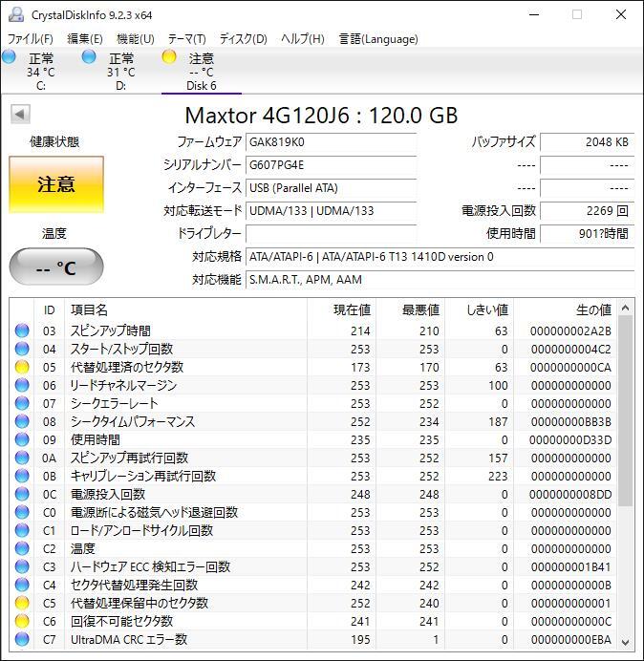The height and width of the screenshot is (661, 644).
Task: Click the 最悪値 column header
Action: coord(410,310)
